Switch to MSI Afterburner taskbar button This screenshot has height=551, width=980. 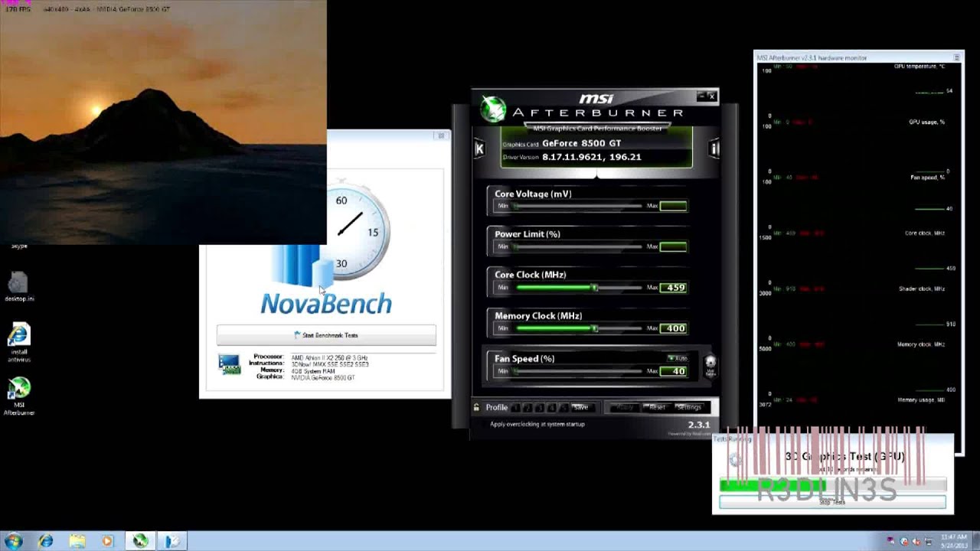tap(140, 541)
